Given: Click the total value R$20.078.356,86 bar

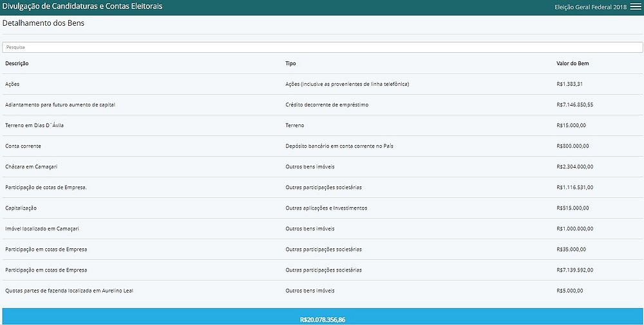Looking at the screenshot, I should point(322,319).
